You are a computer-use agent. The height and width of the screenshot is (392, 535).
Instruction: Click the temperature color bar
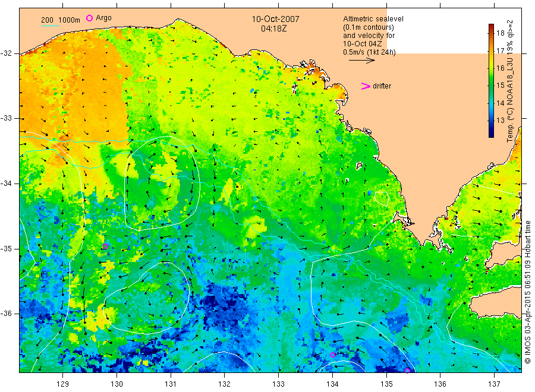[492, 81]
